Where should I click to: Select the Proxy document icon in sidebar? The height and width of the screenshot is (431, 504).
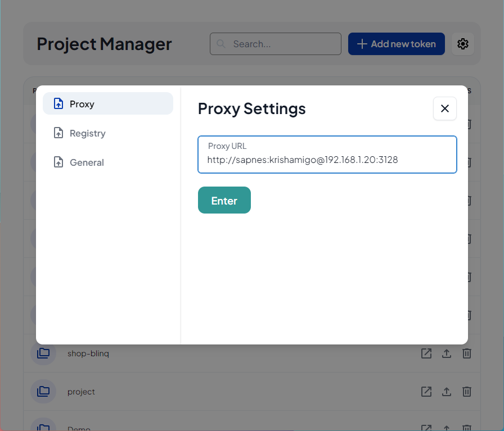click(x=58, y=103)
